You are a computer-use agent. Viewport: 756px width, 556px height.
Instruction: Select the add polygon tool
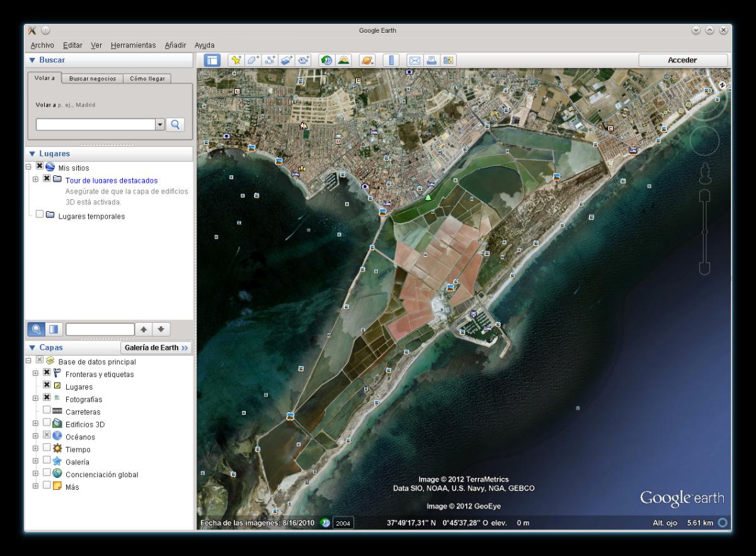pyautogui.click(x=253, y=61)
